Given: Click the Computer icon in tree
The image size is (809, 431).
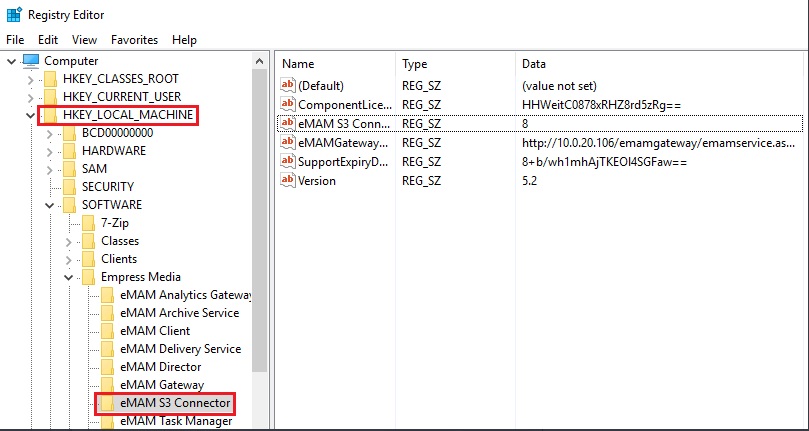Looking at the screenshot, I should coord(31,61).
